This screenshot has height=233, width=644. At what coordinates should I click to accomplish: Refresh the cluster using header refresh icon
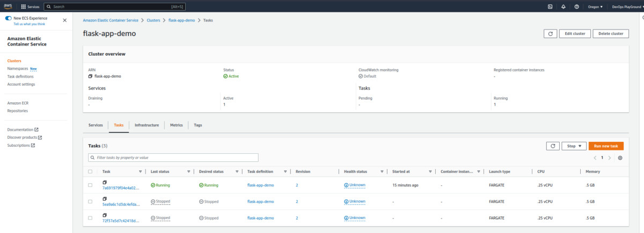(550, 33)
